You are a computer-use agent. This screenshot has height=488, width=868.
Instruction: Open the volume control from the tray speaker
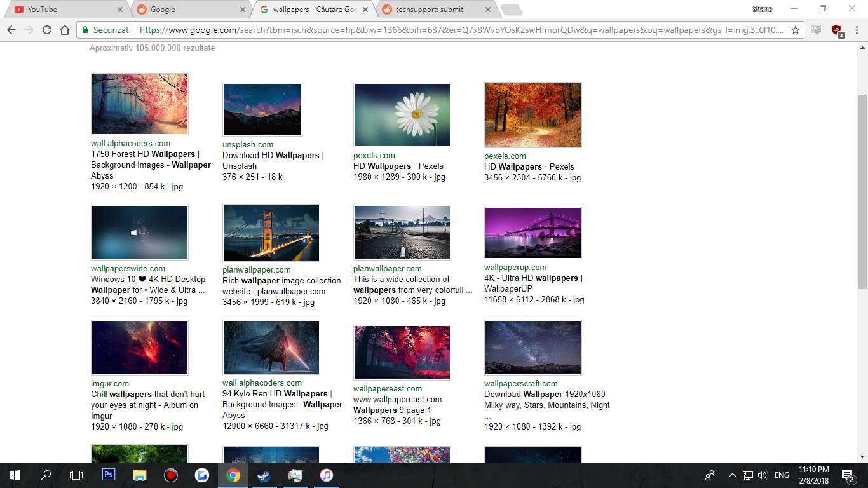point(762,475)
